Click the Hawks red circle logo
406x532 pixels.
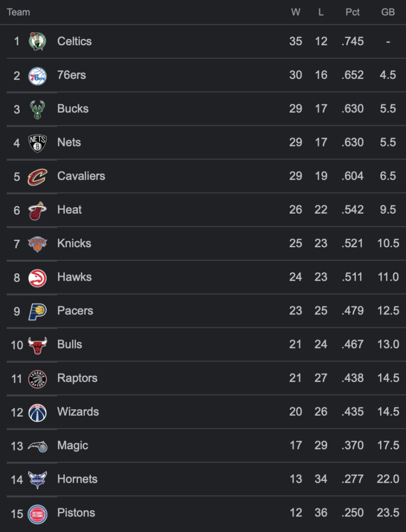click(37, 278)
